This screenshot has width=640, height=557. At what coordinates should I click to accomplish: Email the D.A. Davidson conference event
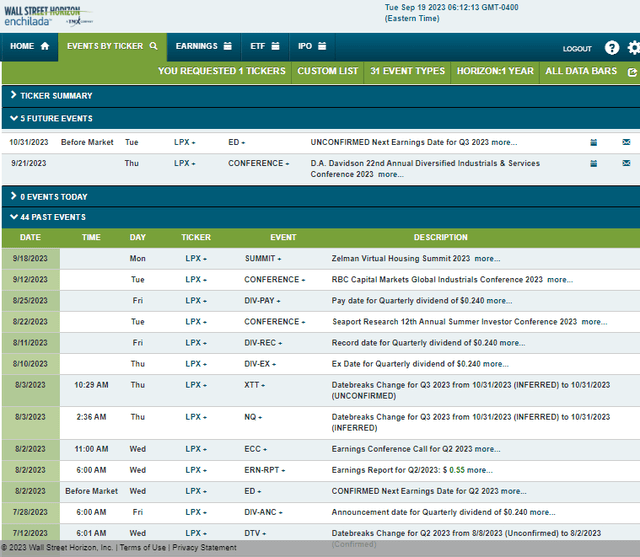tap(626, 163)
